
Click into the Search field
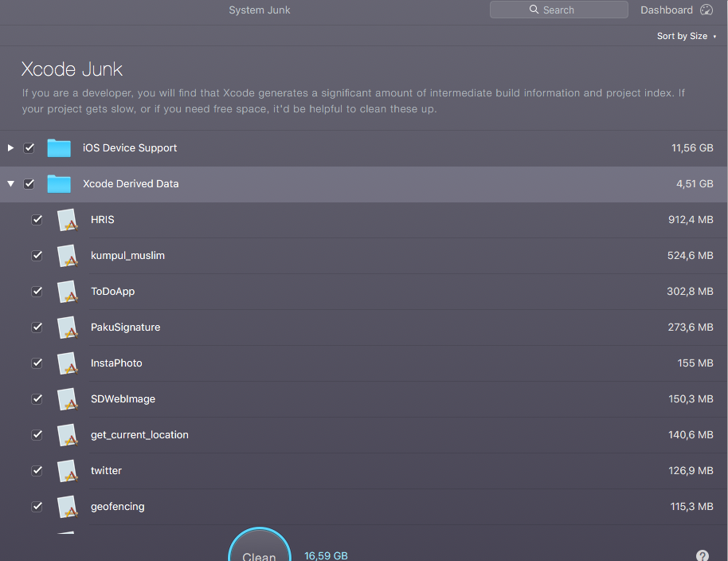[x=559, y=10]
